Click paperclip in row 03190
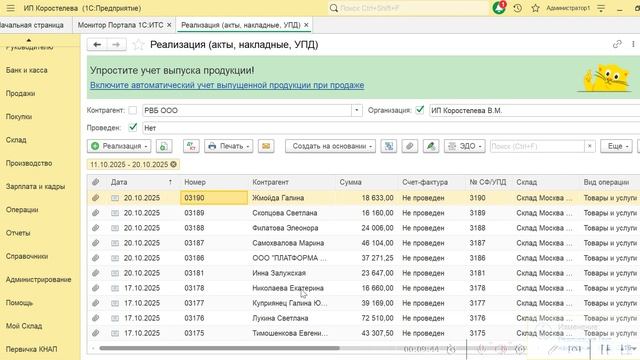This screenshot has height=360, width=640. [x=95, y=198]
